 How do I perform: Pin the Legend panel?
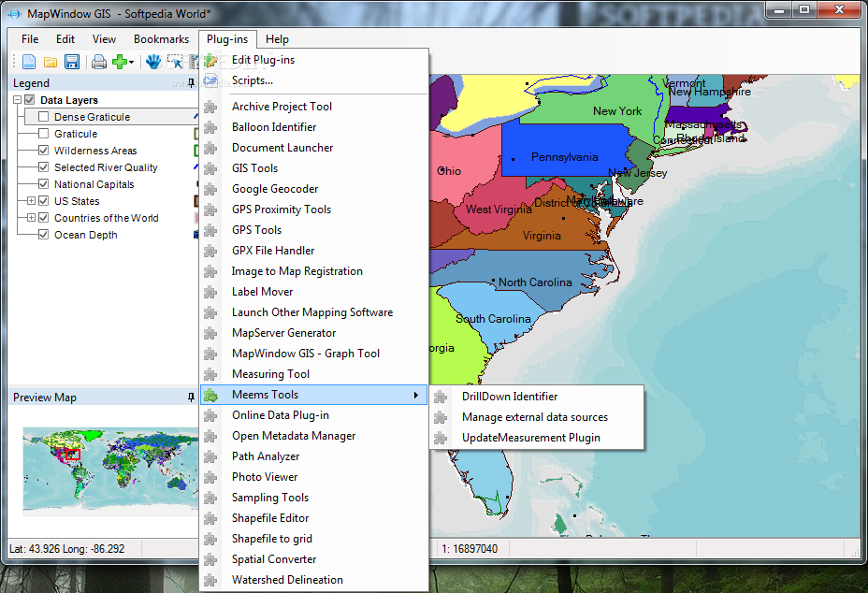tap(191, 83)
